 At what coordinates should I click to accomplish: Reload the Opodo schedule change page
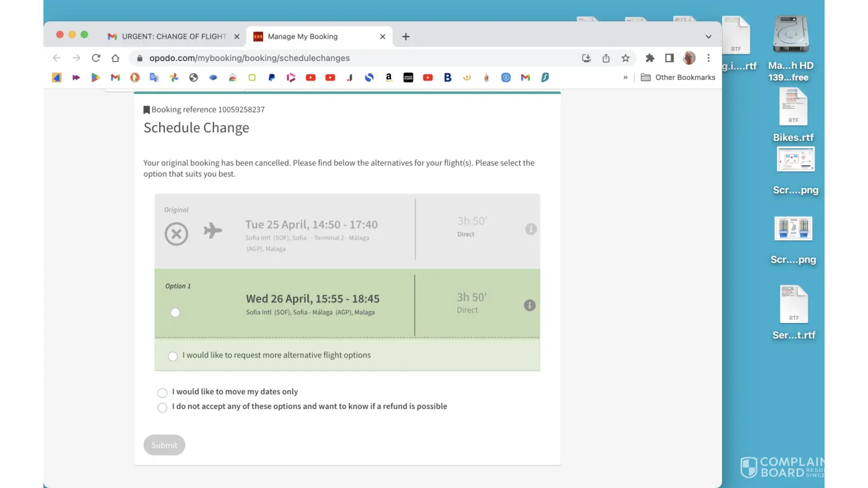coord(96,58)
